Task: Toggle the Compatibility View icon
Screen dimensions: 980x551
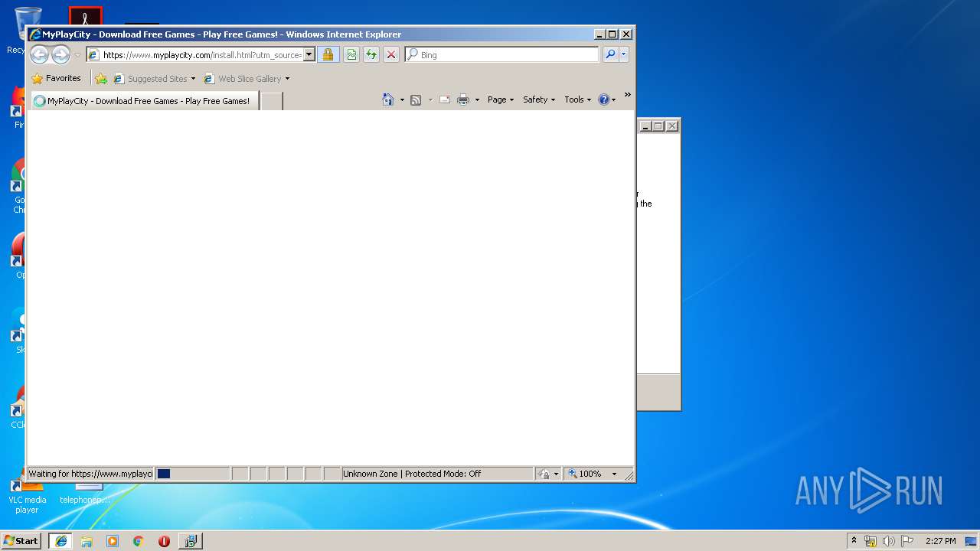Action: (x=351, y=55)
